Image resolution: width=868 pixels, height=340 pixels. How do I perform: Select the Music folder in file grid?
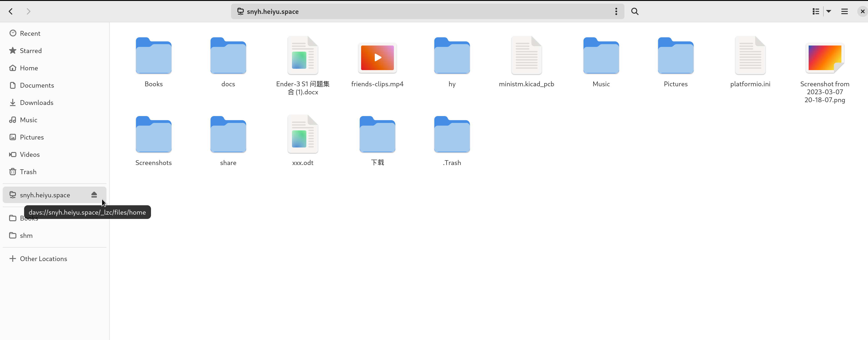click(x=601, y=56)
